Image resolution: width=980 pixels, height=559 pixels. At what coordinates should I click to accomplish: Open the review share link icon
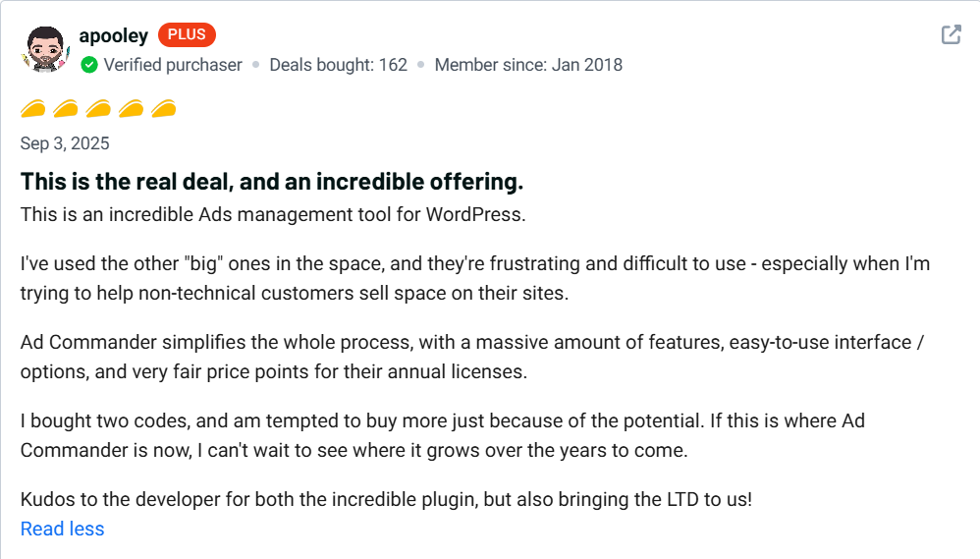(951, 35)
